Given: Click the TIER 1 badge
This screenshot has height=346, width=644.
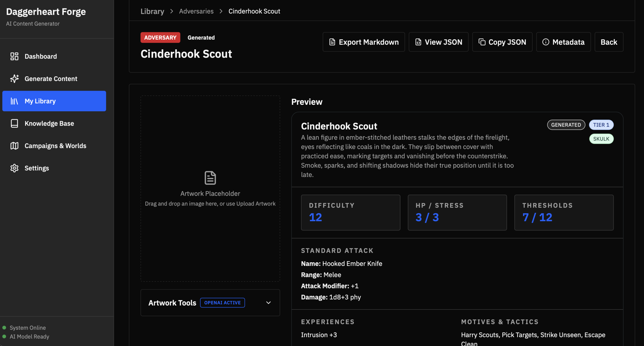Looking at the screenshot, I should pyautogui.click(x=601, y=125).
